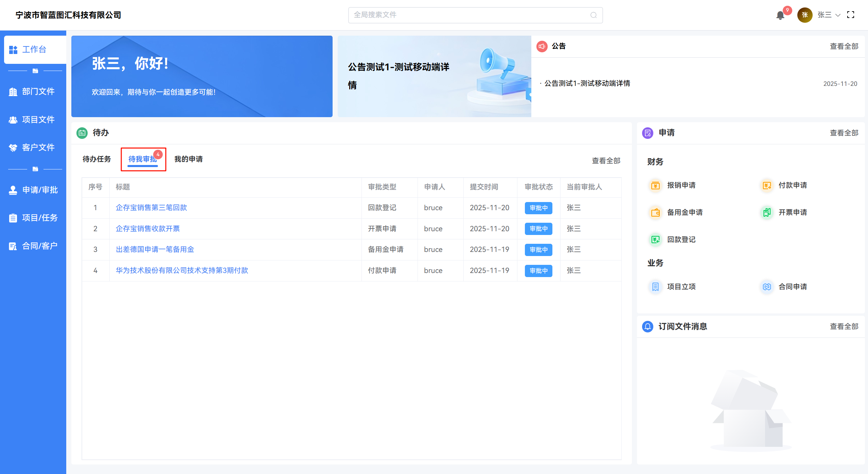Open 合同申请 contract request icon
Viewport: 868px width, 474px height.
tap(767, 287)
